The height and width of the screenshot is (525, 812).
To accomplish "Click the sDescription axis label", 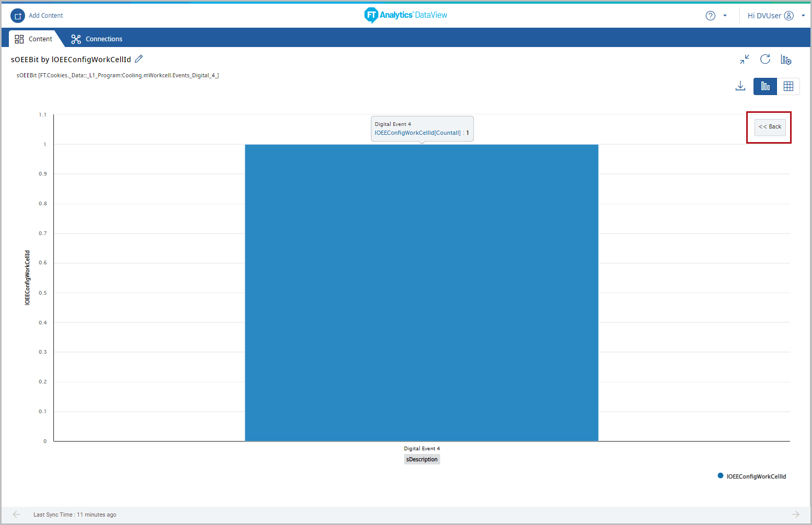I will click(422, 460).
